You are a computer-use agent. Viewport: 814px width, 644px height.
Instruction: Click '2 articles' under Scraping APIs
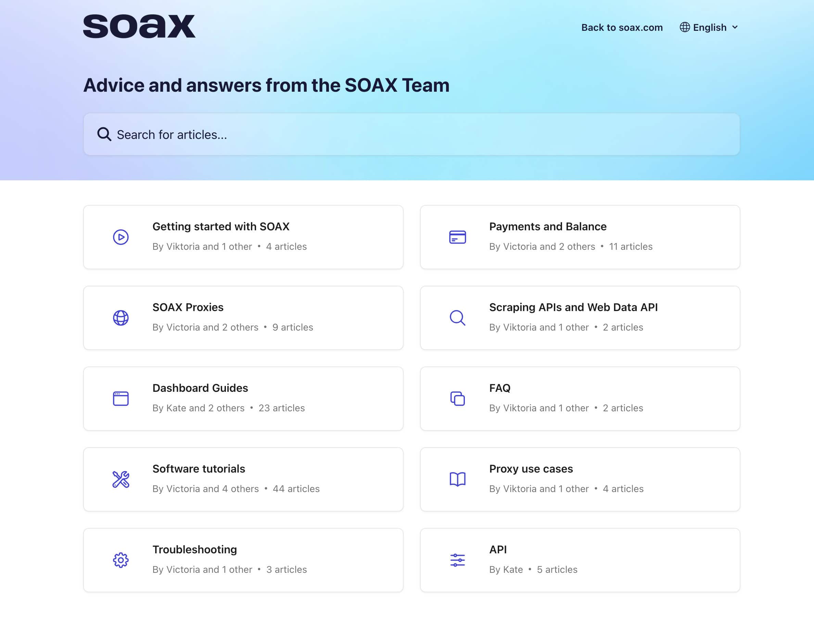coord(623,327)
